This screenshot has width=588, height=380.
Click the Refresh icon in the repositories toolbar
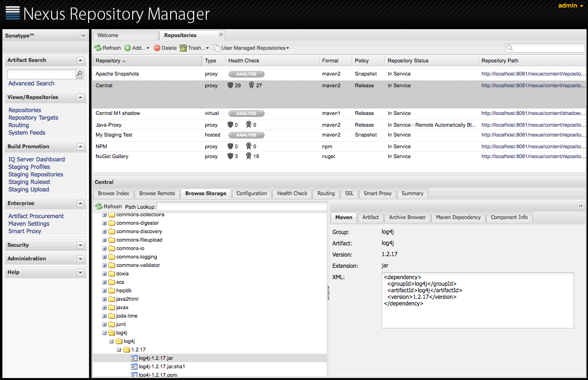click(98, 48)
